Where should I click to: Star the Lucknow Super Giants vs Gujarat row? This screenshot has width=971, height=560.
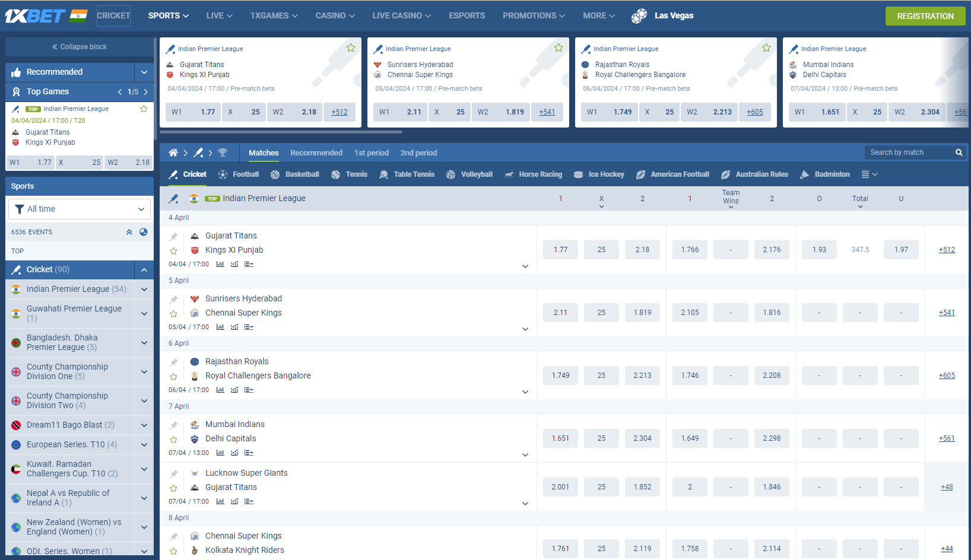pos(173,488)
